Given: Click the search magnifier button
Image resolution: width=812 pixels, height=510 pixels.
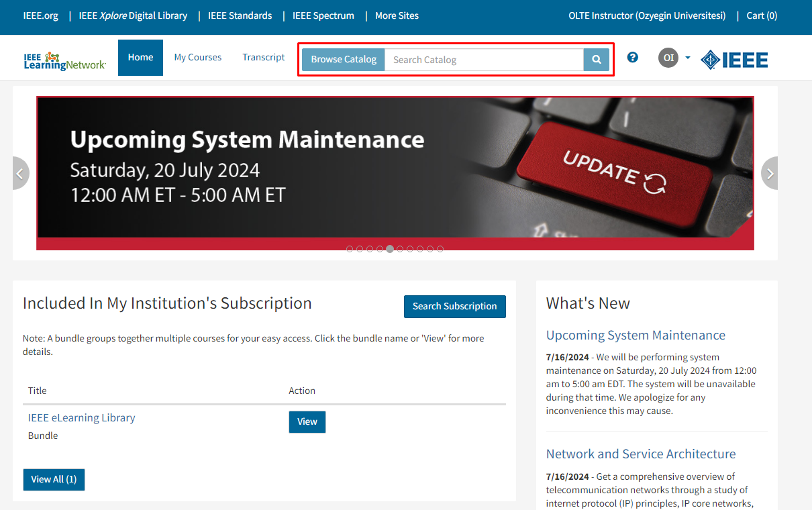Looking at the screenshot, I should 596,60.
